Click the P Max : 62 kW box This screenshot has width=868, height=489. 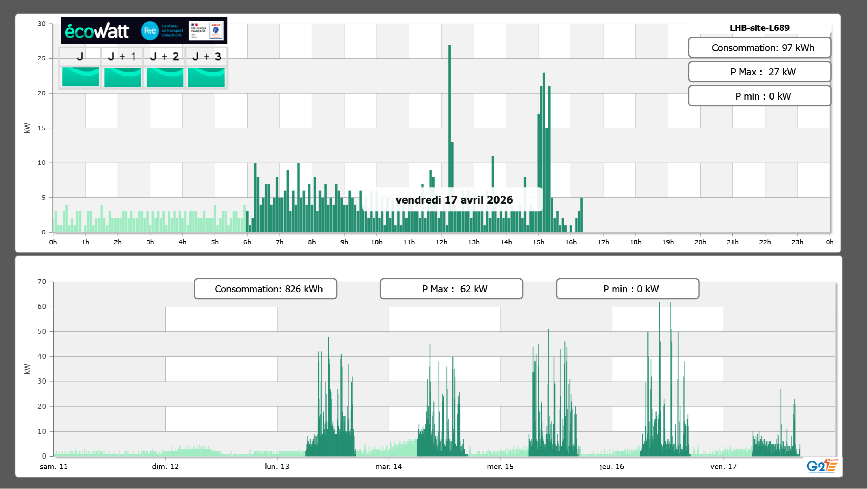[451, 289]
